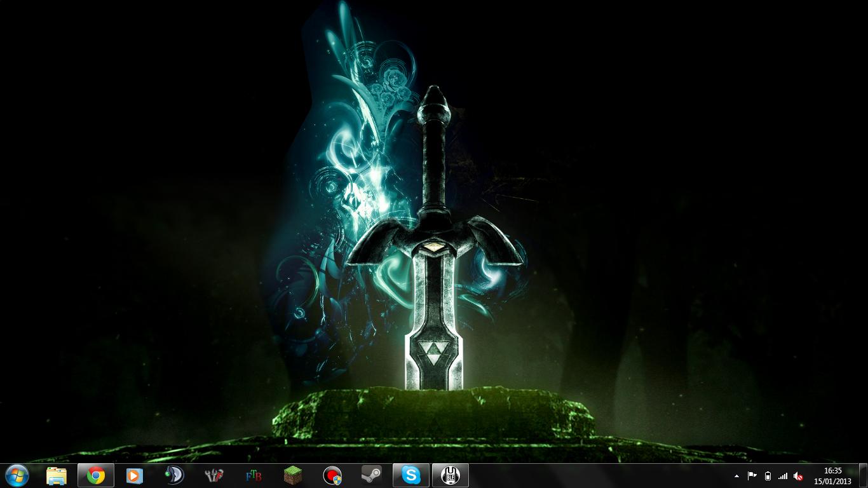The image size is (868, 488).
Task: Start Minecraft grass block icon
Action: 293,475
